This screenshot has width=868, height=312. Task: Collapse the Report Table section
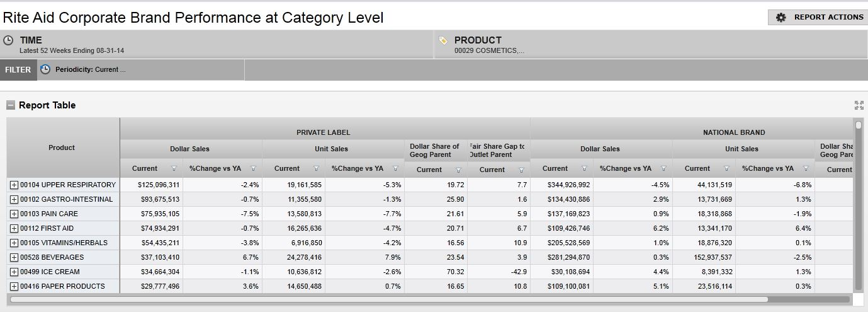pos(11,105)
